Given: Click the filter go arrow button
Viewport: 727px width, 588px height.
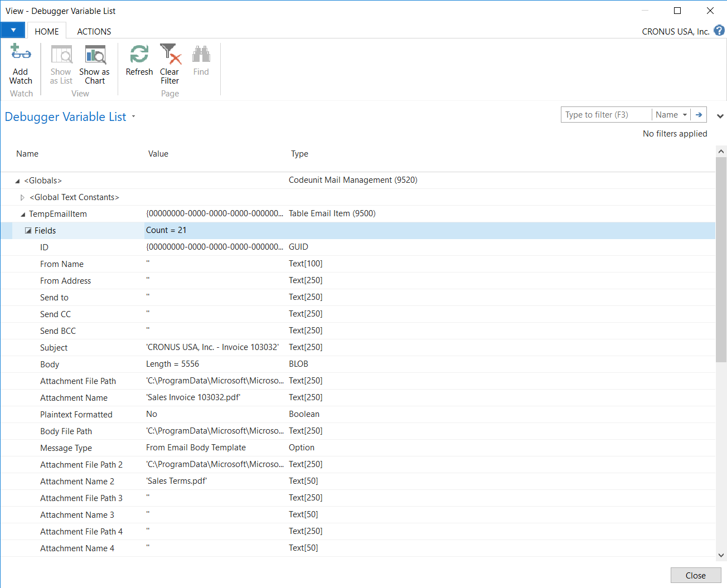Looking at the screenshot, I should [699, 115].
